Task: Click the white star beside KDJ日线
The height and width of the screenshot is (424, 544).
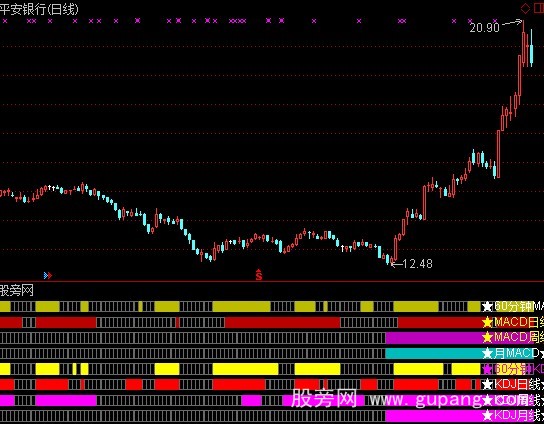Action: (x=487, y=384)
